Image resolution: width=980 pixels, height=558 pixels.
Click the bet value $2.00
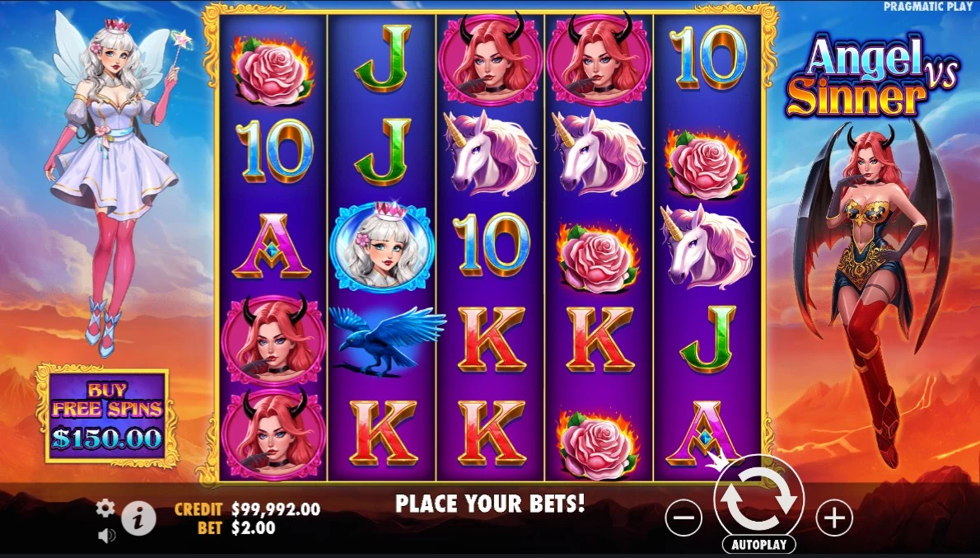pos(253,528)
